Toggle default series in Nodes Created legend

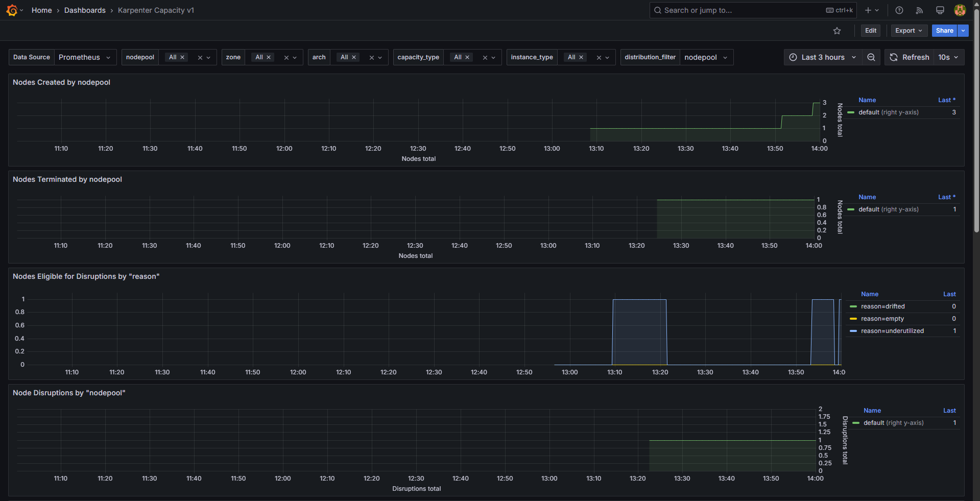[x=889, y=112]
